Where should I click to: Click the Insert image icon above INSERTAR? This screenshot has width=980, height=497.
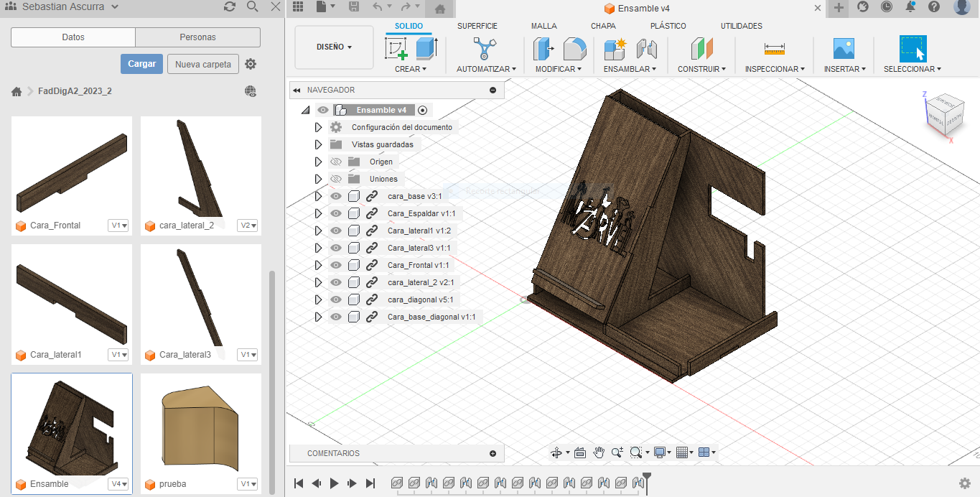coord(844,49)
